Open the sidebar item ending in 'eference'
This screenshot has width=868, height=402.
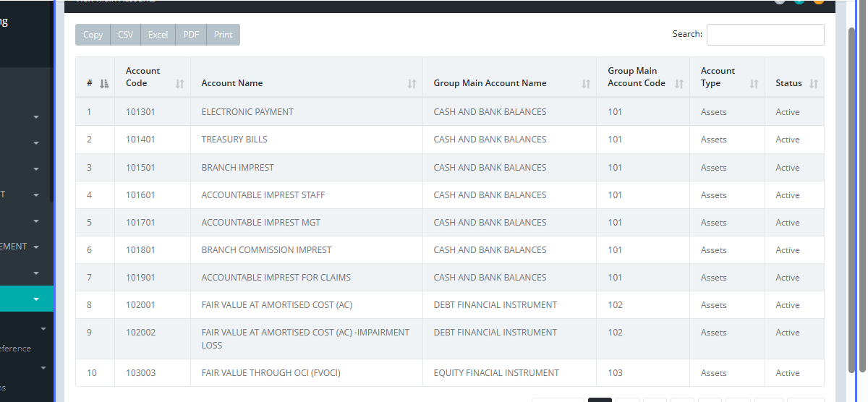click(16, 348)
